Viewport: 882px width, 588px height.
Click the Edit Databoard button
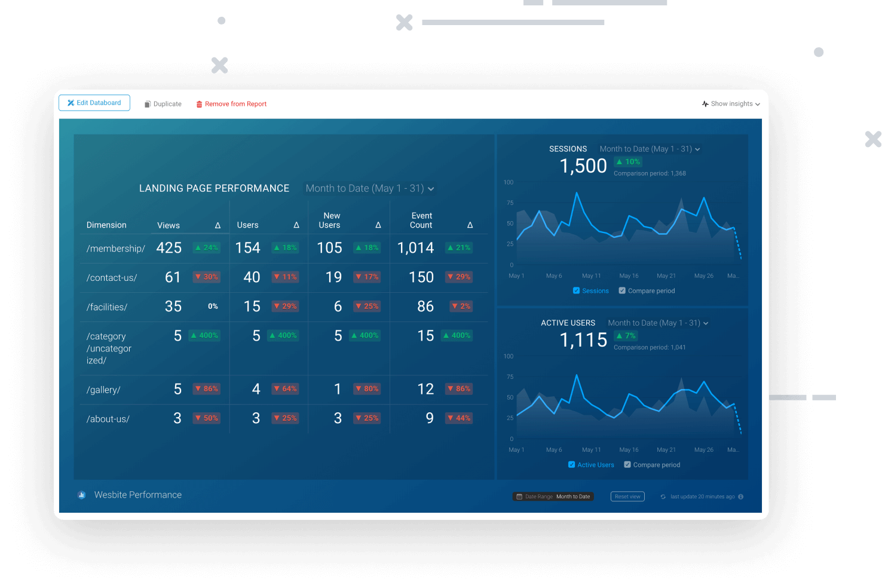pos(94,103)
